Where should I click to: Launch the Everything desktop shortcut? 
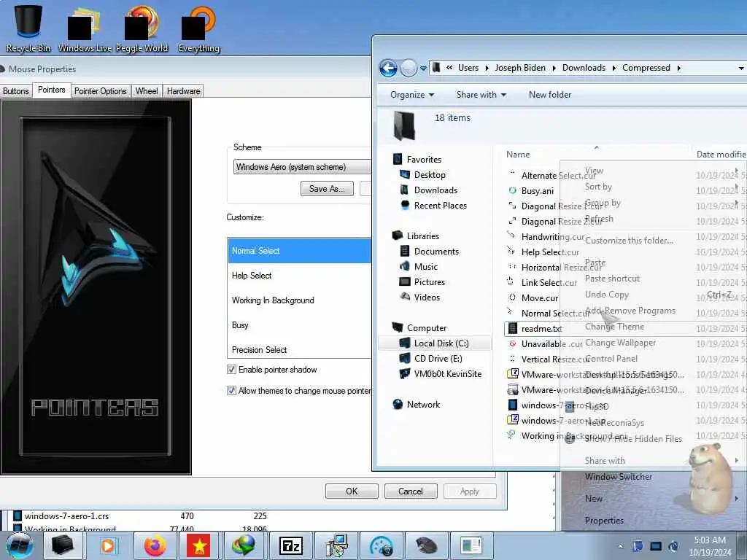tap(198, 28)
